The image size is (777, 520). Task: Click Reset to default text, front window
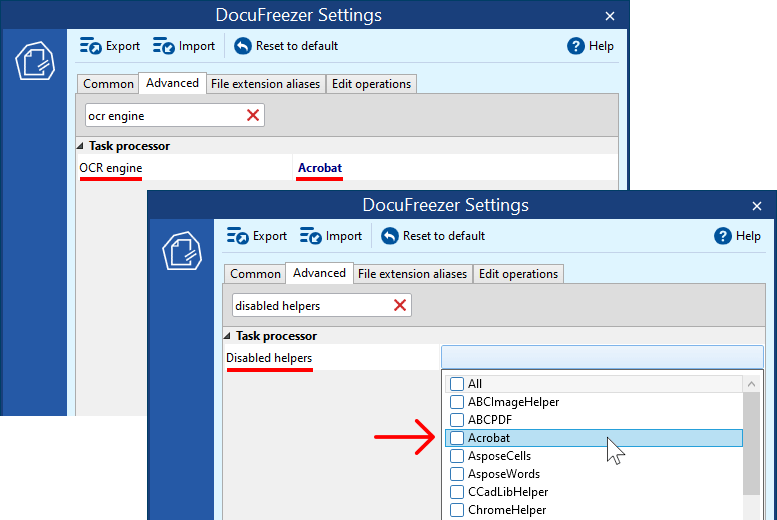point(444,236)
